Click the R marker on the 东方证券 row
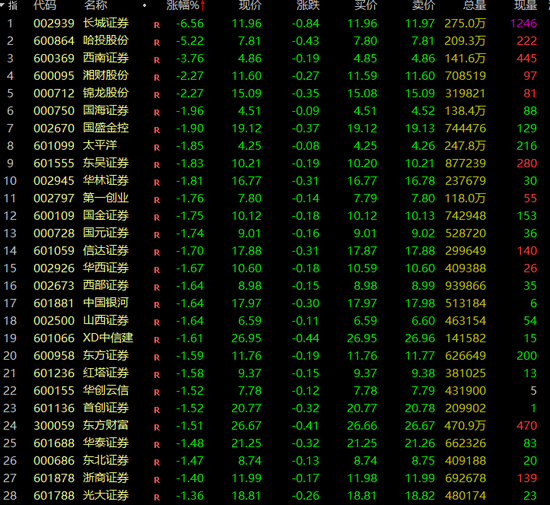Image resolution: width=550 pixels, height=505 pixels. click(x=157, y=358)
